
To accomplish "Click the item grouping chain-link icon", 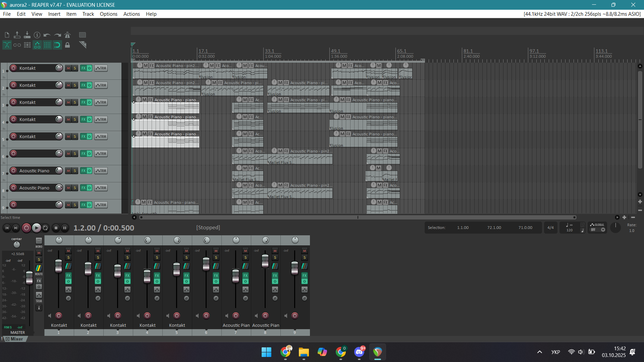I will 17,45.
